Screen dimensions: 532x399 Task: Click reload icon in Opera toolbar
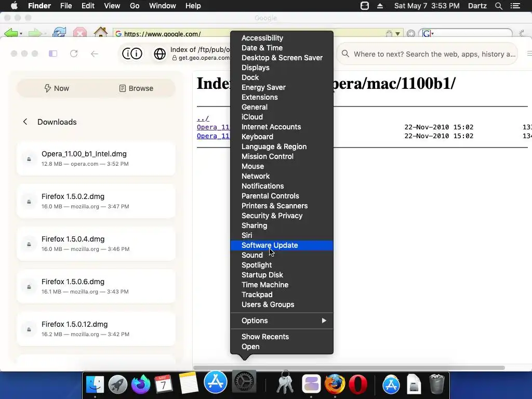point(74,54)
